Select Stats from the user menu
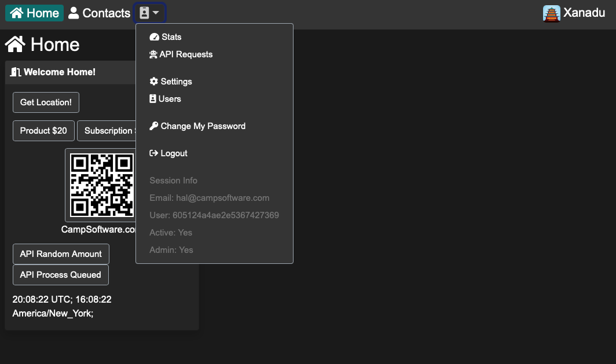This screenshot has height=364, width=616. pyautogui.click(x=171, y=36)
